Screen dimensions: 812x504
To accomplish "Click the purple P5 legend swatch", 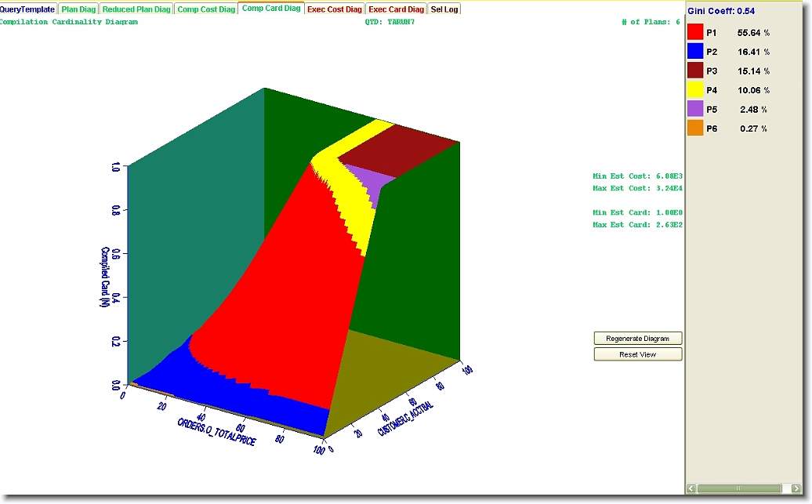I will click(x=695, y=109).
